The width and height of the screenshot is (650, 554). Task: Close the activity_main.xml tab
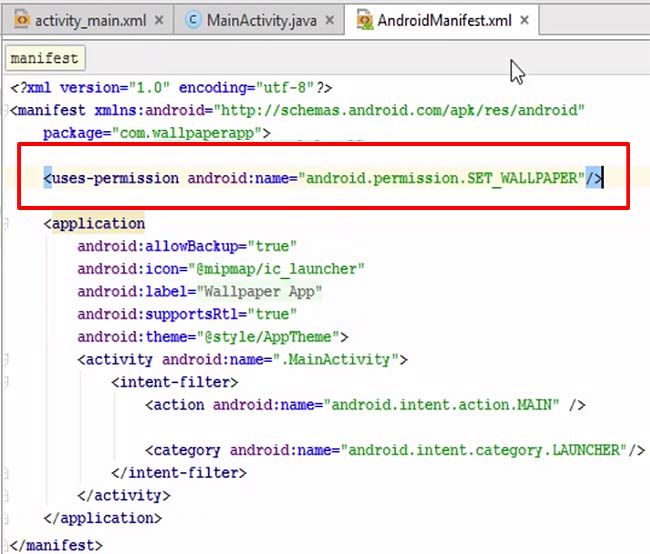159,20
